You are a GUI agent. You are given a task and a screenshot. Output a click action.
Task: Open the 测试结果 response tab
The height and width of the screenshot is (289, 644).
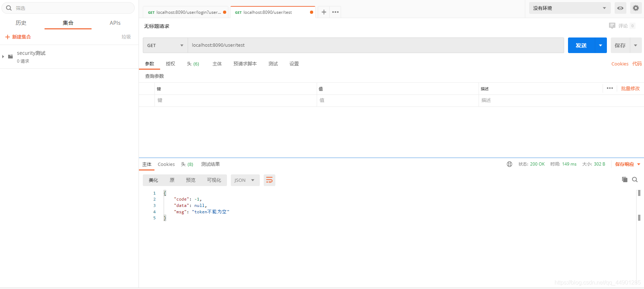(x=210, y=164)
